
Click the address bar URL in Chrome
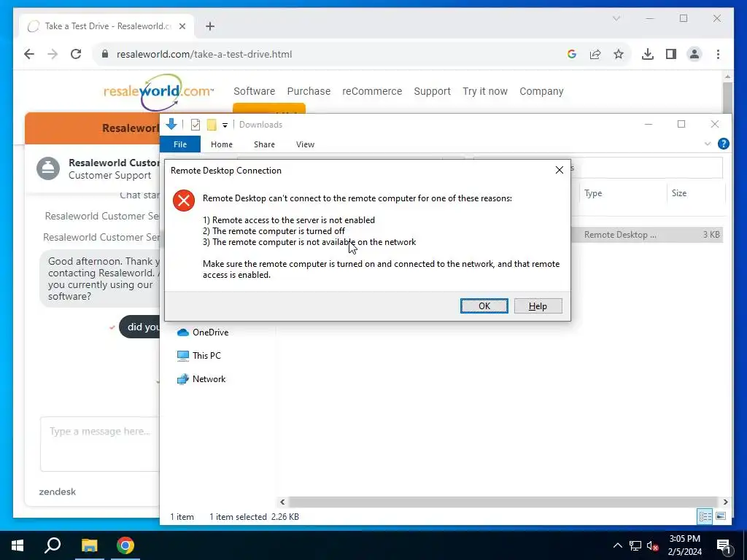pyautogui.click(x=204, y=54)
